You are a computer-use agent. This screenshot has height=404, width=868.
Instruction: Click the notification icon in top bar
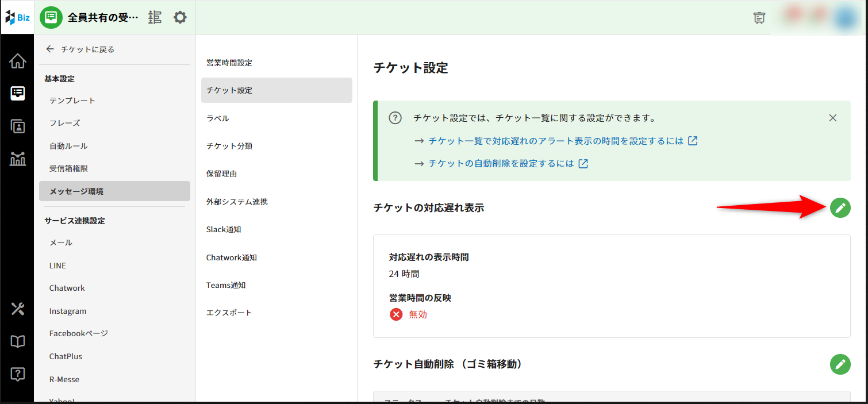(x=759, y=18)
